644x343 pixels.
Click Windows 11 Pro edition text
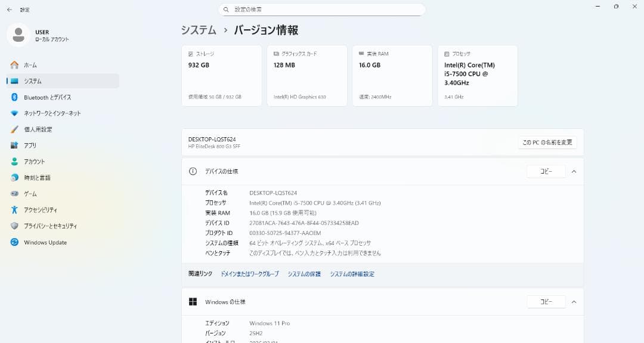pos(270,323)
